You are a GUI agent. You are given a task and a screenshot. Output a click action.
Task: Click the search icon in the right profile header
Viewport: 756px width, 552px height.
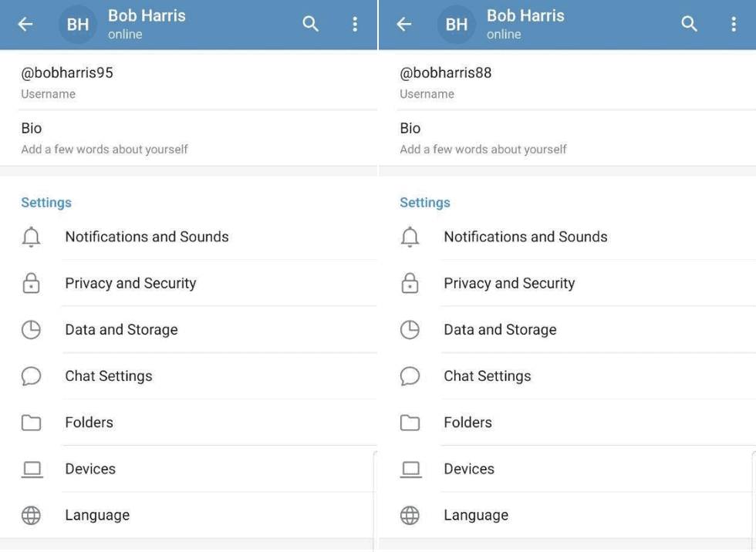pos(689,25)
